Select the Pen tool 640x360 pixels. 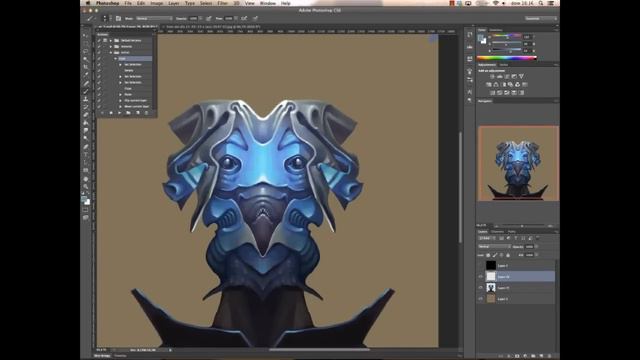(x=86, y=147)
